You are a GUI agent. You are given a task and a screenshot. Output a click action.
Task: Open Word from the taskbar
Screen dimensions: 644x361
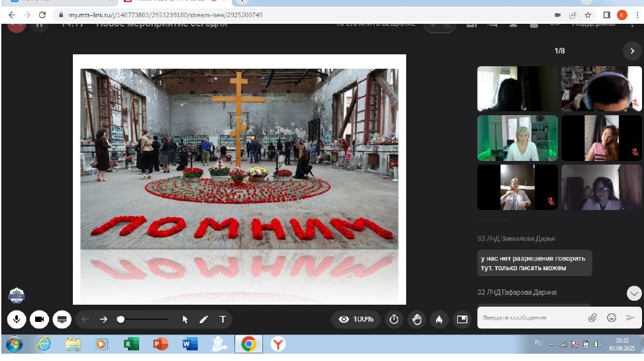click(x=189, y=344)
